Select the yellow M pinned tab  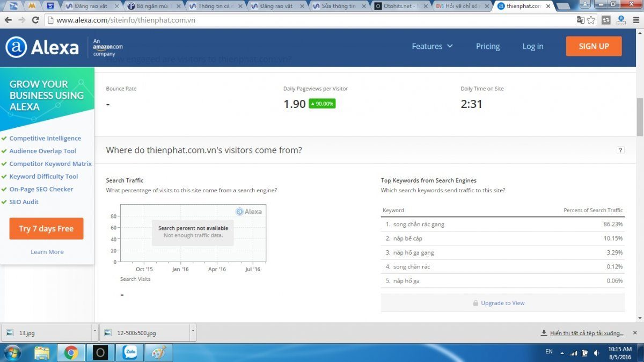(x=32, y=6)
